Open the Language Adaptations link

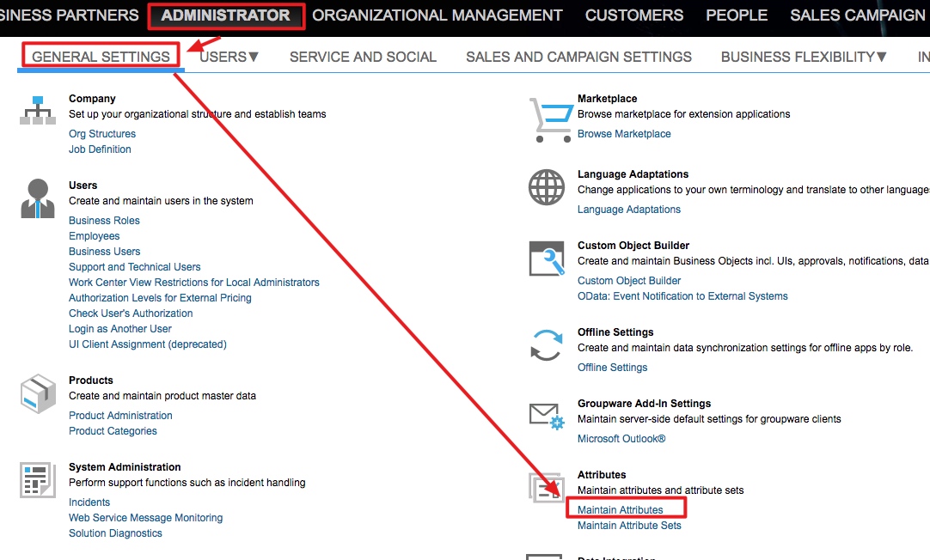pyautogui.click(x=628, y=210)
